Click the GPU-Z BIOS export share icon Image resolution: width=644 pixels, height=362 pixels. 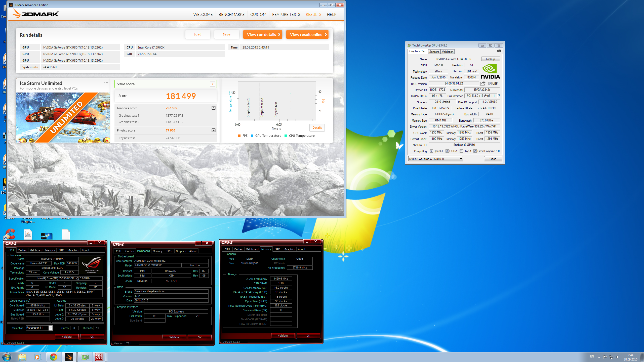click(482, 83)
